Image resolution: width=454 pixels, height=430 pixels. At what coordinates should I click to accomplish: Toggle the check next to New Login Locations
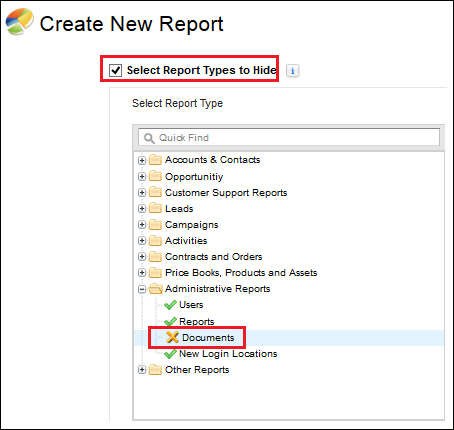[x=170, y=354]
